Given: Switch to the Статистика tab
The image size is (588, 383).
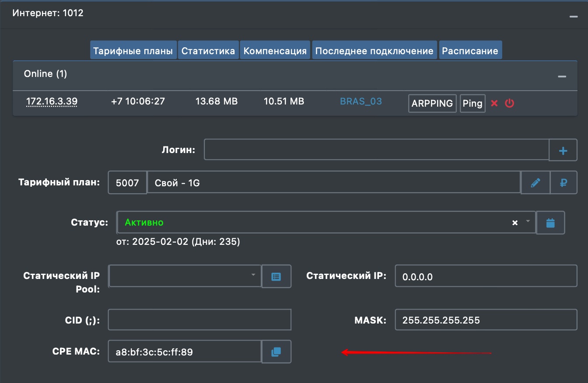Looking at the screenshot, I should tap(208, 51).
